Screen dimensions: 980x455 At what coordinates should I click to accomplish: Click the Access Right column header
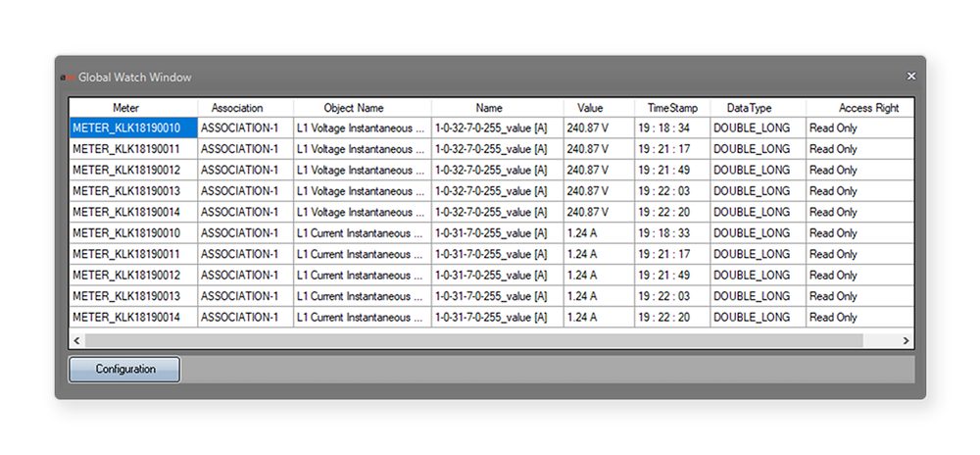[x=859, y=108]
